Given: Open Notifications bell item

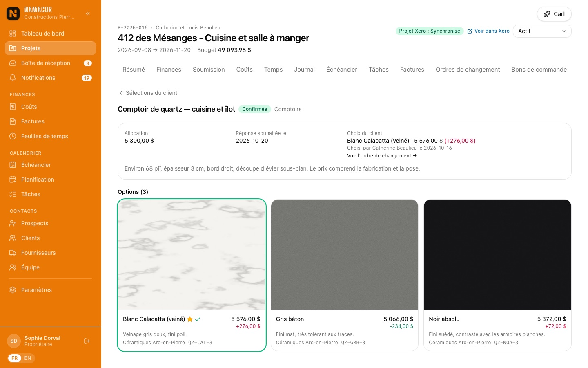Looking at the screenshot, I should 50,78.
